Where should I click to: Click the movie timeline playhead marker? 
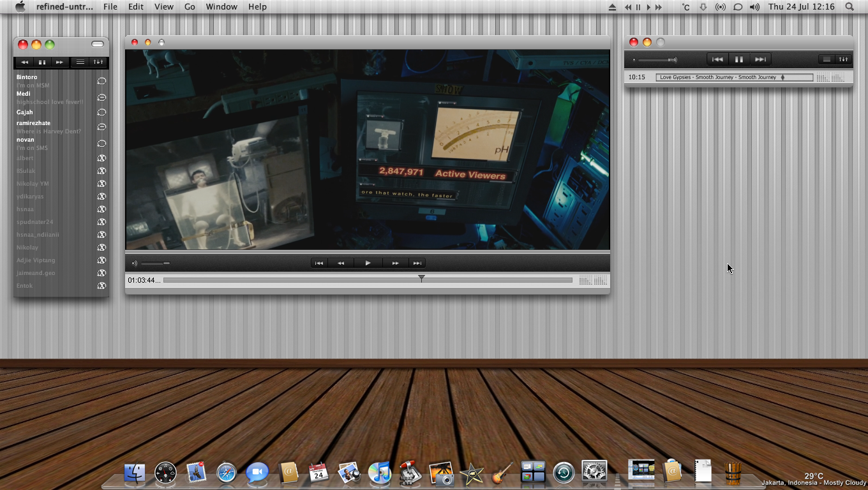[421, 278]
